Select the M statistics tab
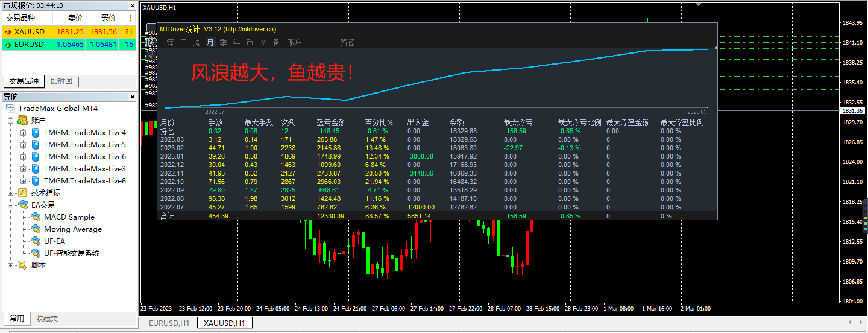Image resolution: width=868 pixels, height=333 pixels. tap(263, 42)
